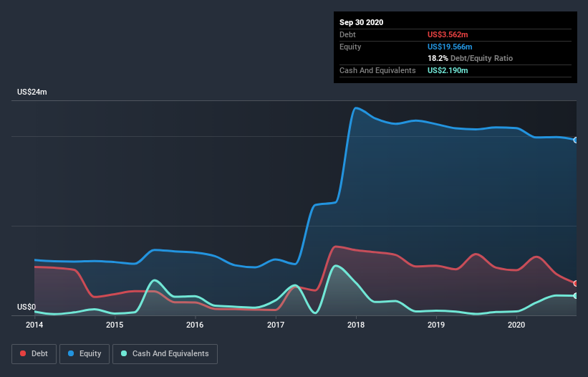Viewport: 588px width, 377px height.
Task: Select the teal Cash endpoint marker
Action: 576,295
